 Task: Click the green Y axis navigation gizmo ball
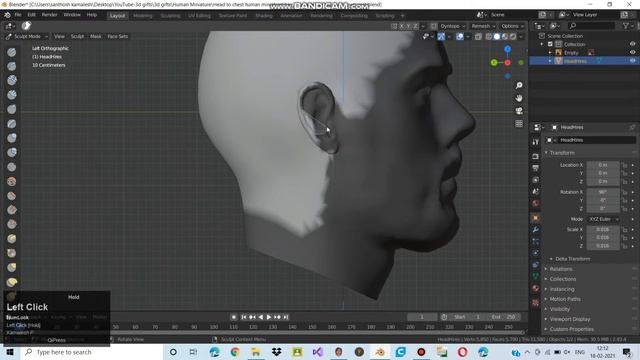pos(494,62)
